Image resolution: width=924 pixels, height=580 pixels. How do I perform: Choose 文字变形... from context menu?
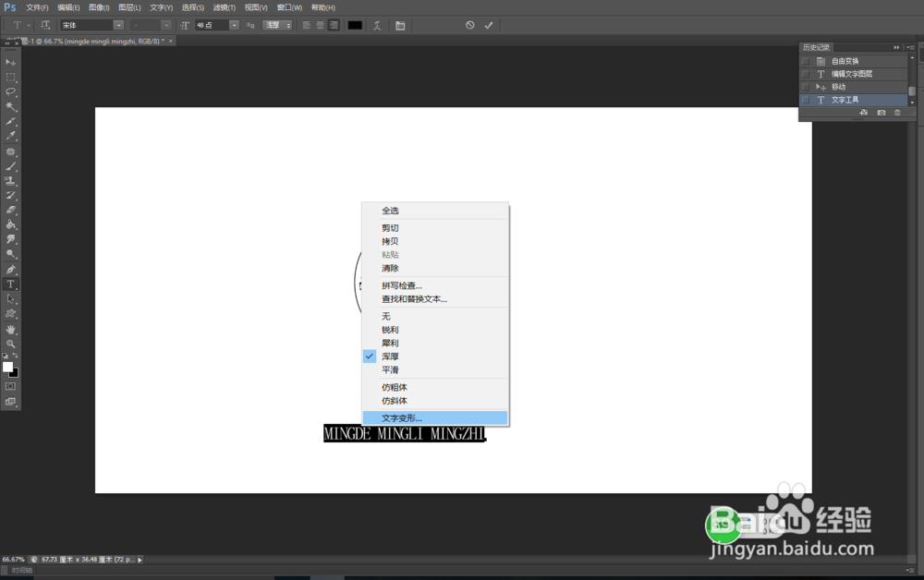[x=435, y=418]
